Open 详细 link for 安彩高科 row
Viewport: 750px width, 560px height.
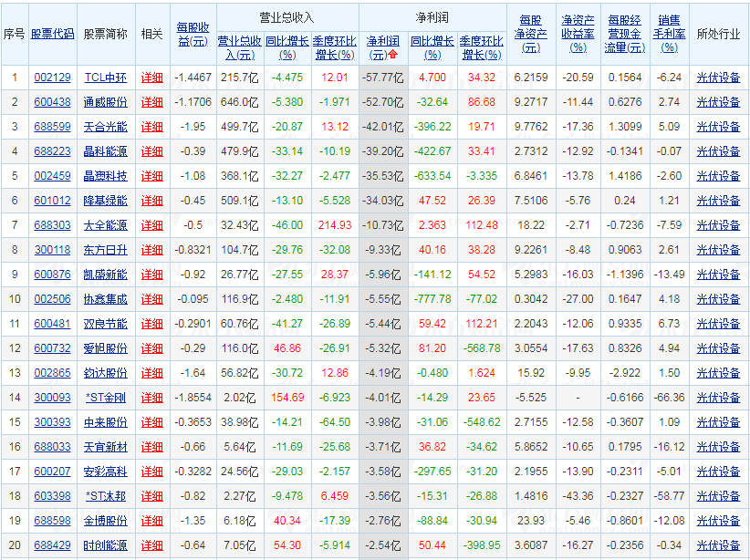[152, 472]
